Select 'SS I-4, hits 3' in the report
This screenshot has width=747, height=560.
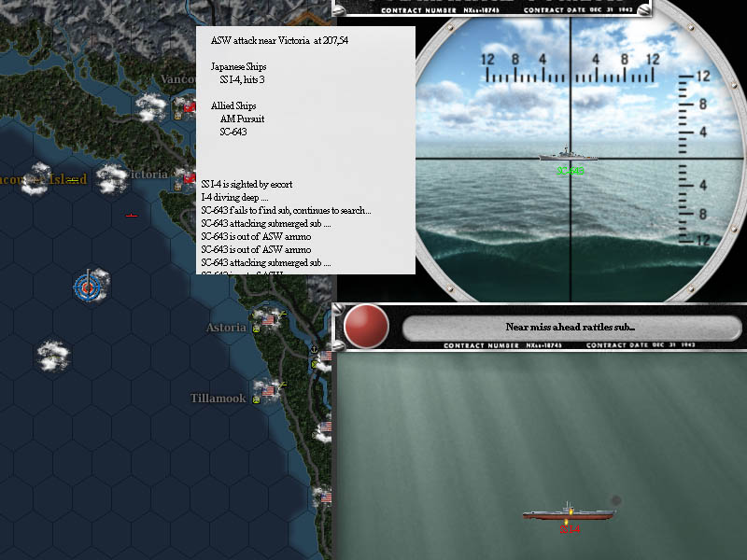(x=242, y=79)
